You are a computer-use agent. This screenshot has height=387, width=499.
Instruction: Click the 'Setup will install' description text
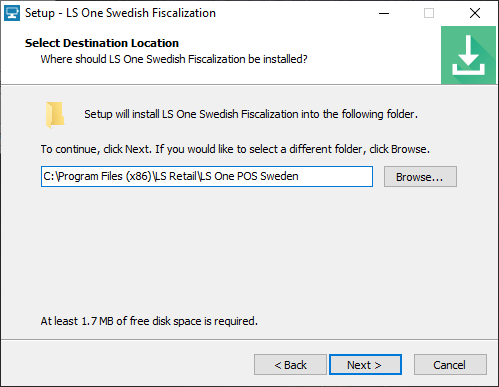(x=251, y=114)
